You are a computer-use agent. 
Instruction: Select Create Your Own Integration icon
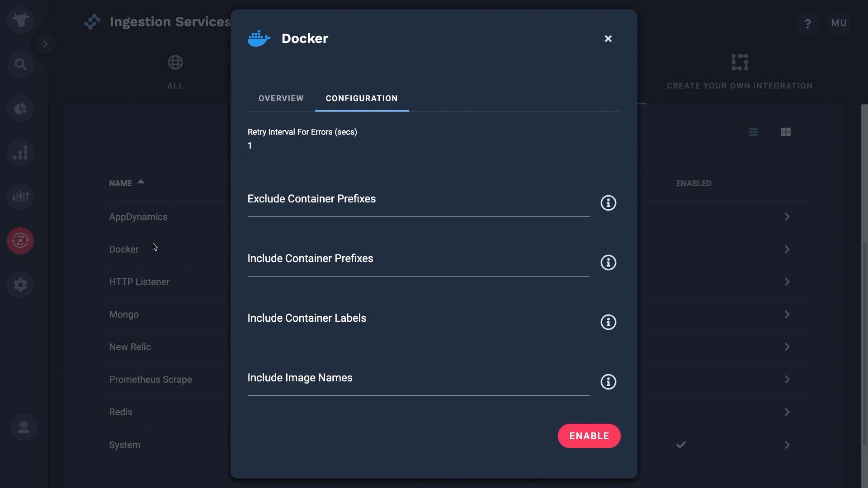click(740, 62)
